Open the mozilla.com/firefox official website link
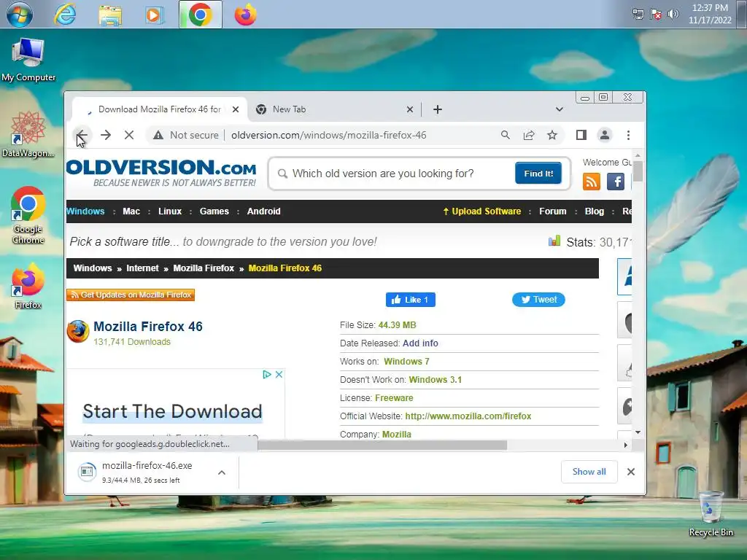This screenshot has width=747, height=560. point(468,416)
